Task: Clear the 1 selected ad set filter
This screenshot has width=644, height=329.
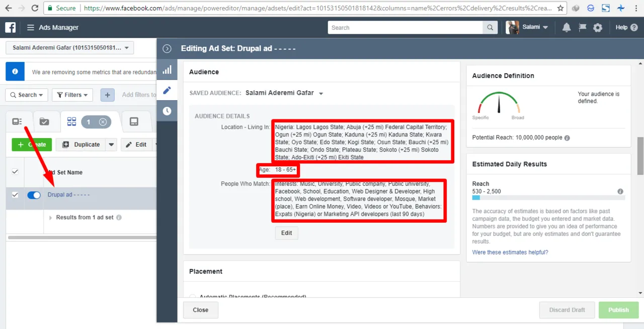Action: (103, 122)
